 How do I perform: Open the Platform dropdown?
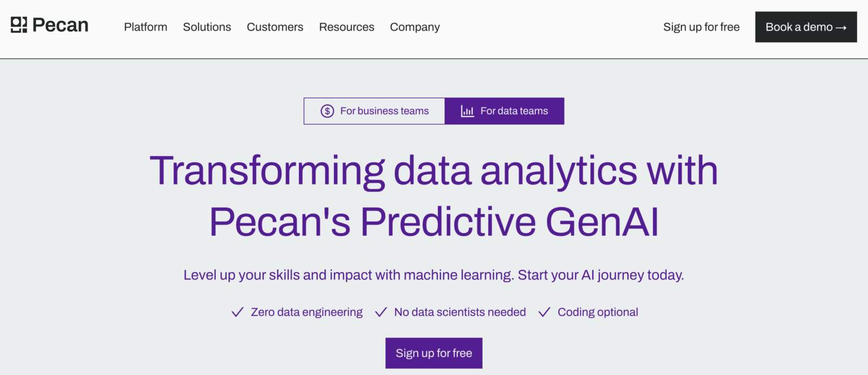145,27
